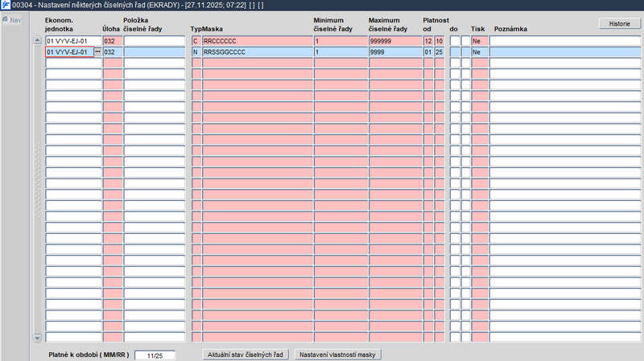The image size is (644, 361).
Task: Click the Úloha cell 032 in the first row
Action: point(113,41)
